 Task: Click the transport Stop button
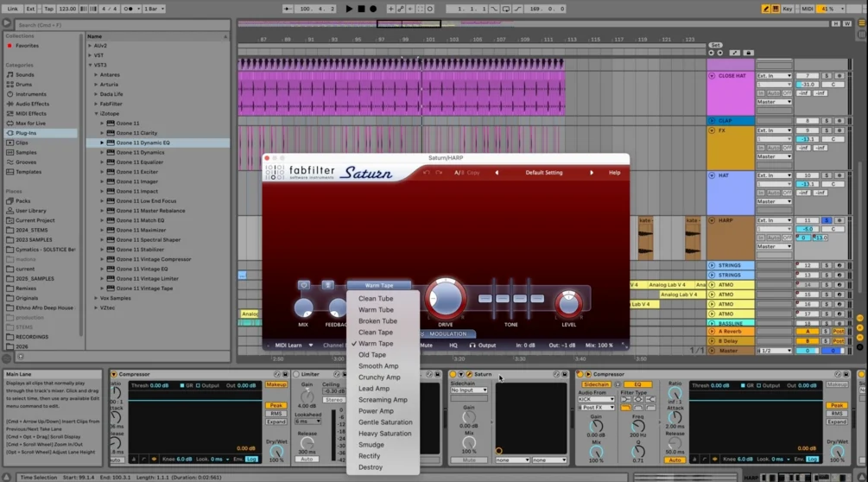click(x=361, y=9)
